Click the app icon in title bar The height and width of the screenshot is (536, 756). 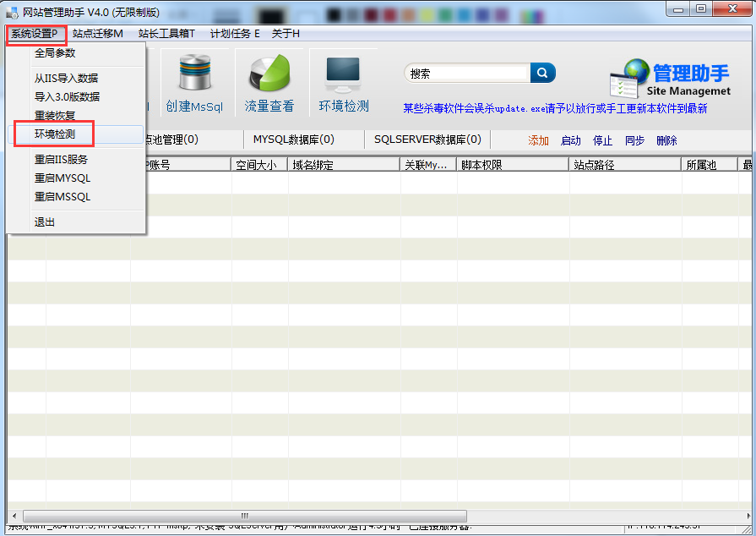coord(13,11)
